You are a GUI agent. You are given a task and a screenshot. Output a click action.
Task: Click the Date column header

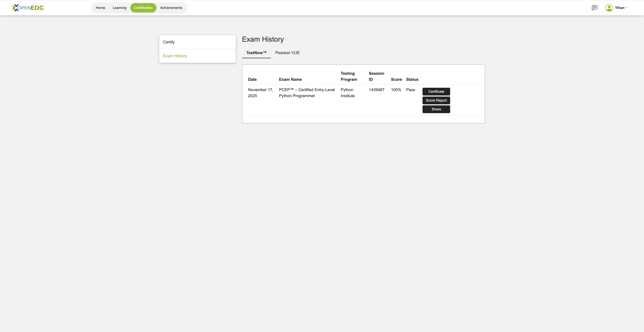(252, 79)
